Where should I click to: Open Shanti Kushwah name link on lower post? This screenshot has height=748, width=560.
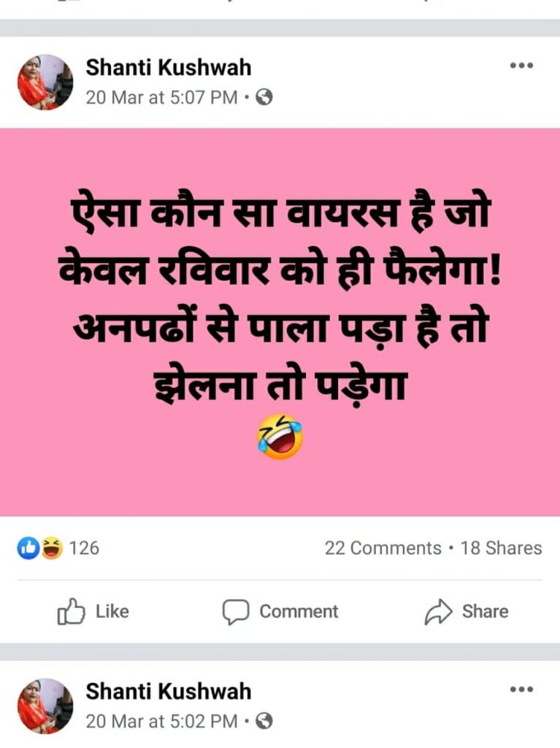click(169, 691)
